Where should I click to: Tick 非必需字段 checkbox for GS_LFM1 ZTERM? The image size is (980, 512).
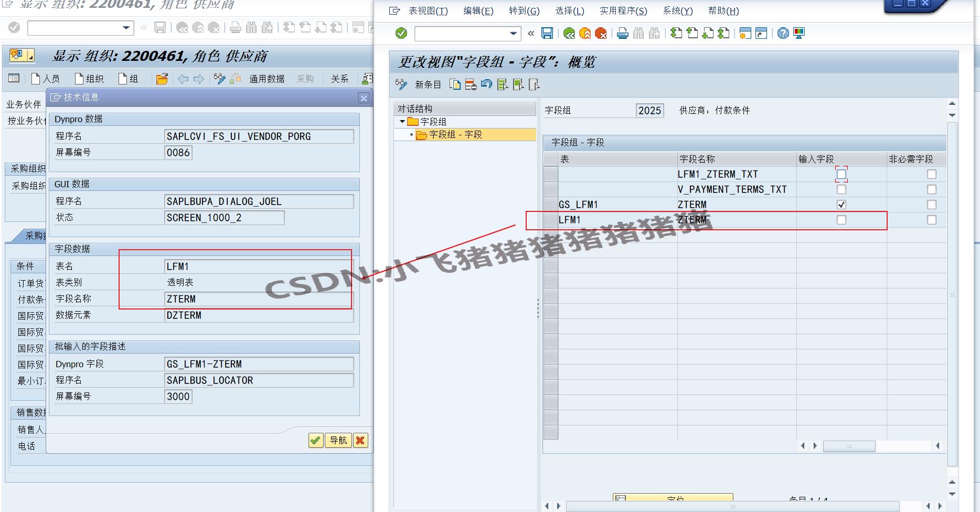click(x=932, y=205)
